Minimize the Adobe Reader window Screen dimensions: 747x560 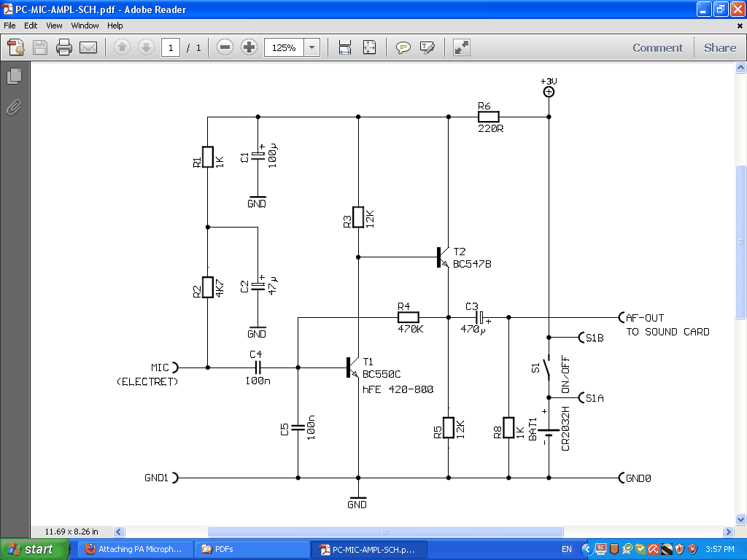[704, 9]
